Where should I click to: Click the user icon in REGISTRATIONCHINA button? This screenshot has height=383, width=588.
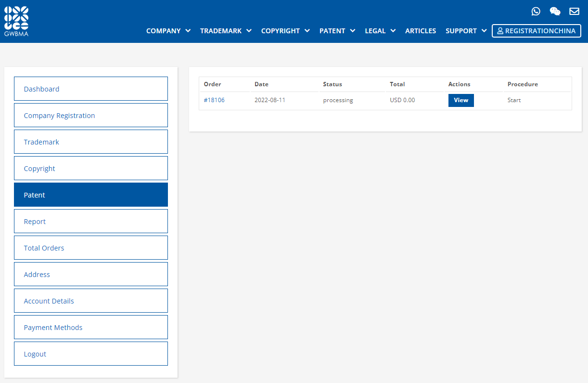point(500,31)
